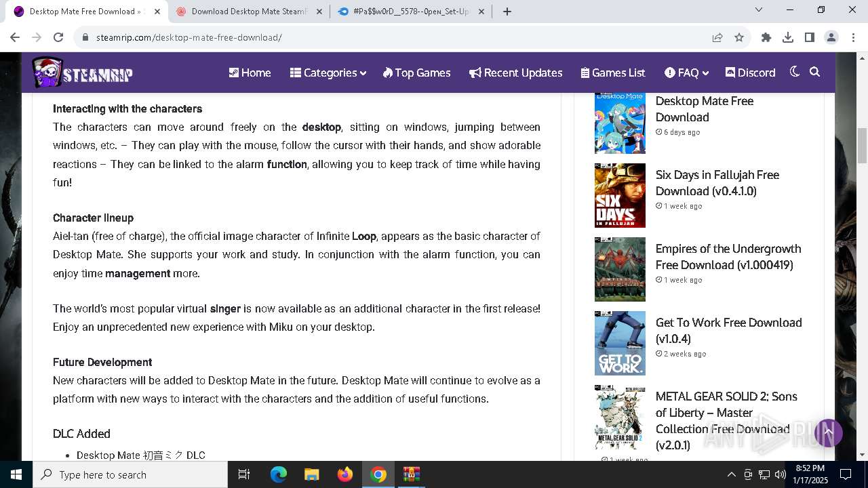
Task: Click the taskbar search box
Action: coord(130,474)
